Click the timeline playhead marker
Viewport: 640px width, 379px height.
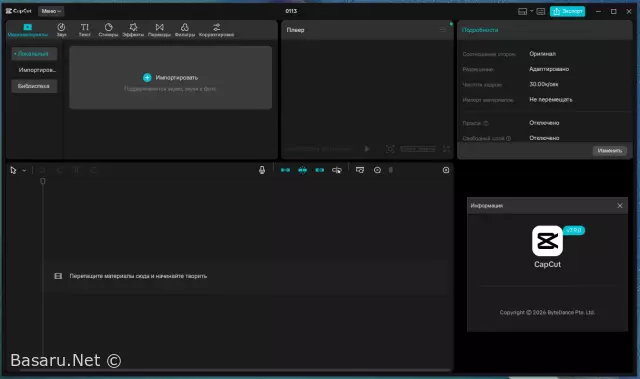click(x=42, y=181)
